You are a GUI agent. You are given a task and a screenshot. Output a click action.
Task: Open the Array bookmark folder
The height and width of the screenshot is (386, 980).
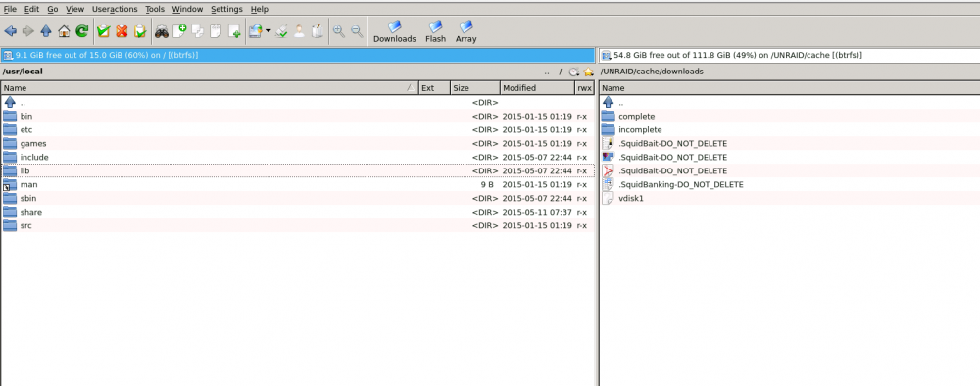coord(465,32)
